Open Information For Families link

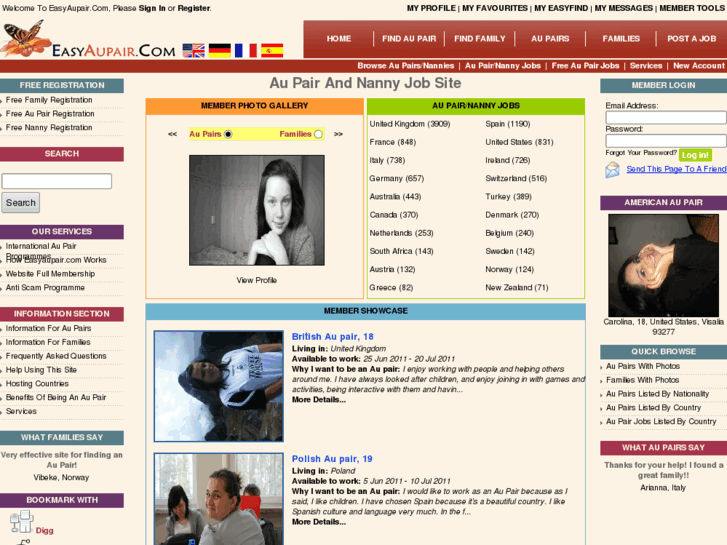(x=48, y=342)
